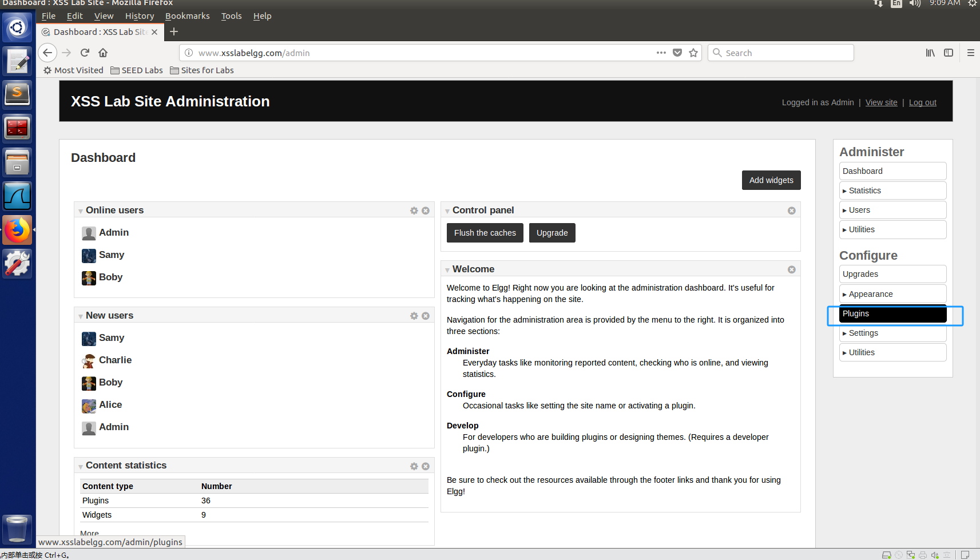Expand Statistics in the Administer menu
Image resolution: width=980 pixels, height=560 pixels.
892,190
